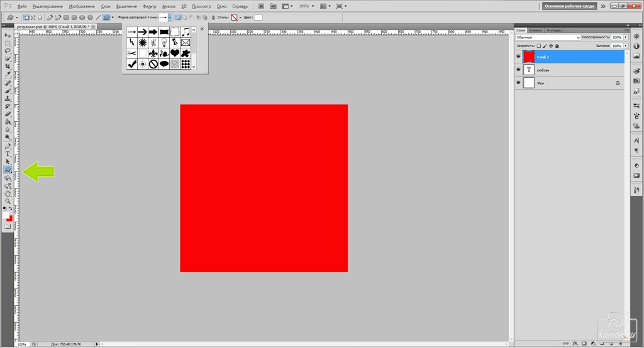Collapse the custom shape picker dropdown
Screen dimensions: 644x348
tap(170, 18)
